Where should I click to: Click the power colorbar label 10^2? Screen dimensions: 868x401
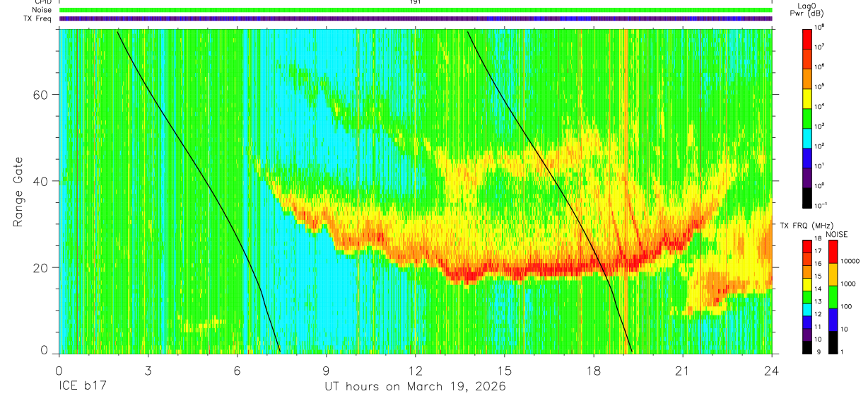tap(820, 146)
